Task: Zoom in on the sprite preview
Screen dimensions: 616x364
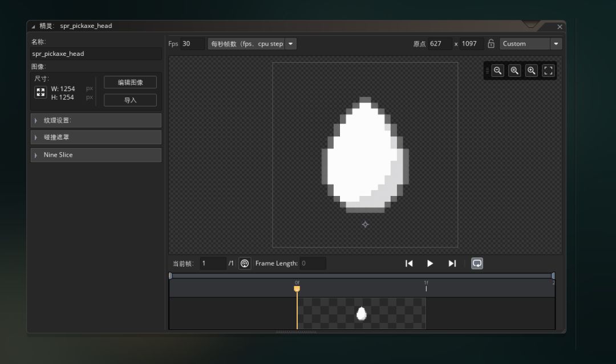Action: click(x=532, y=71)
